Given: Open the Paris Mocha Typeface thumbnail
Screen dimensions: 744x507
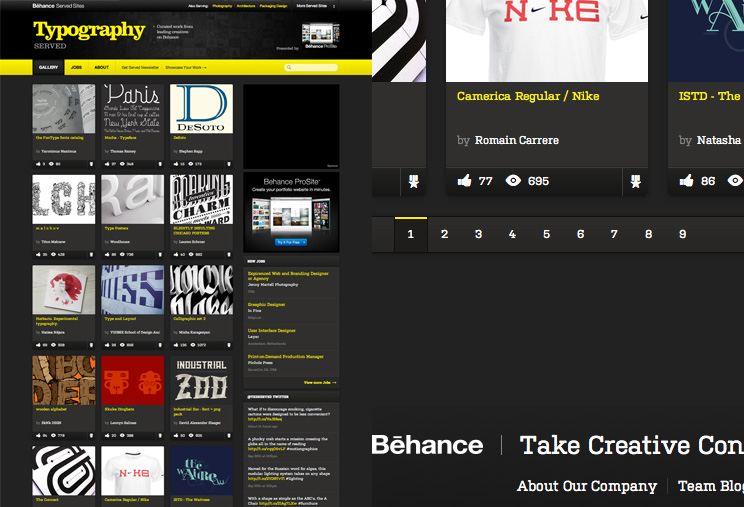Looking at the screenshot, I should coord(132,109).
